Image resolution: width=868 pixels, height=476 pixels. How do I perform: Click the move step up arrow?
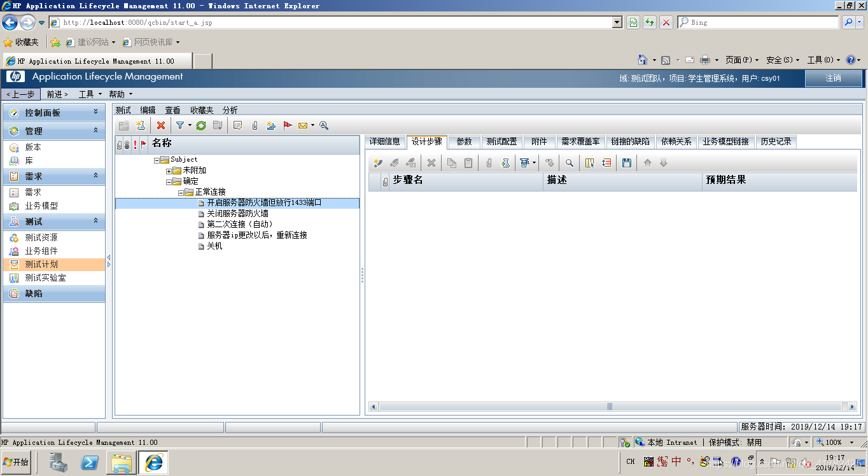coord(648,163)
